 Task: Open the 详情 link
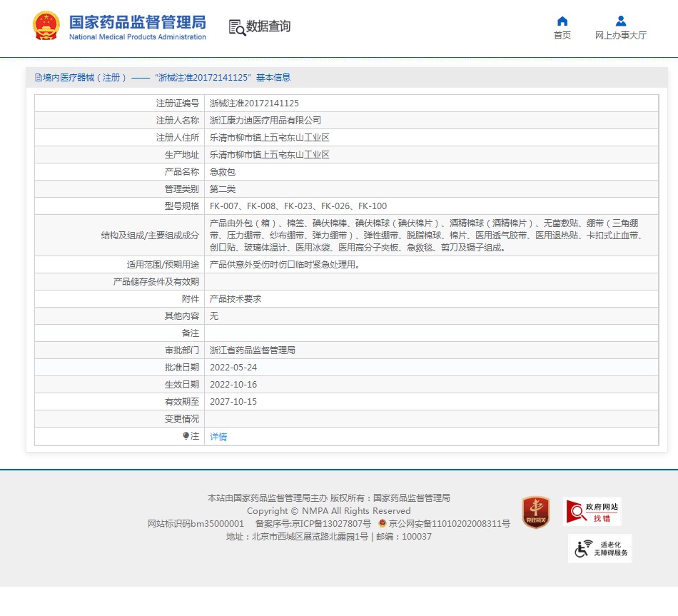[218, 436]
